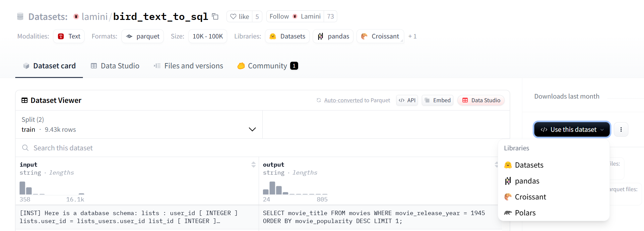Follow the Auto-converted to Parquet link

357,100
